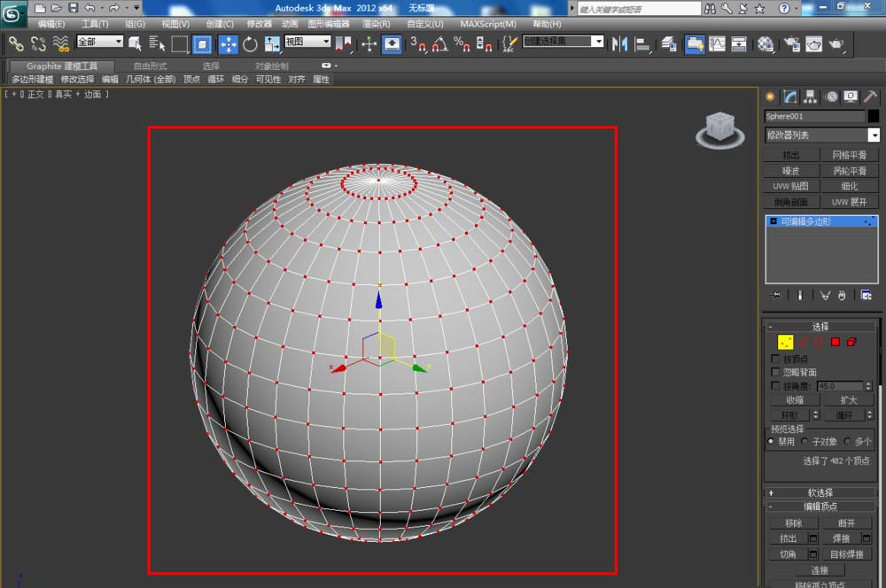Open the Utilities hammer panel icon
Screen dimensions: 886x588
pyautogui.click(x=871, y=97)
